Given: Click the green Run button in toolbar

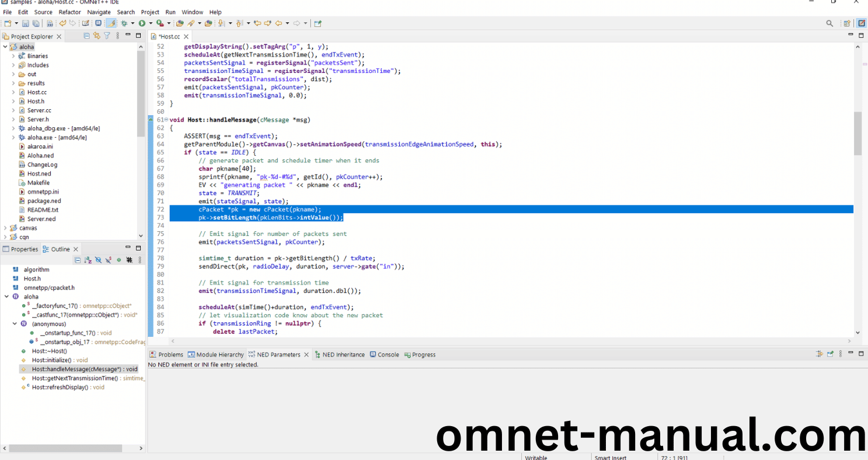Looking at the screenshot, I should [142, 23].
